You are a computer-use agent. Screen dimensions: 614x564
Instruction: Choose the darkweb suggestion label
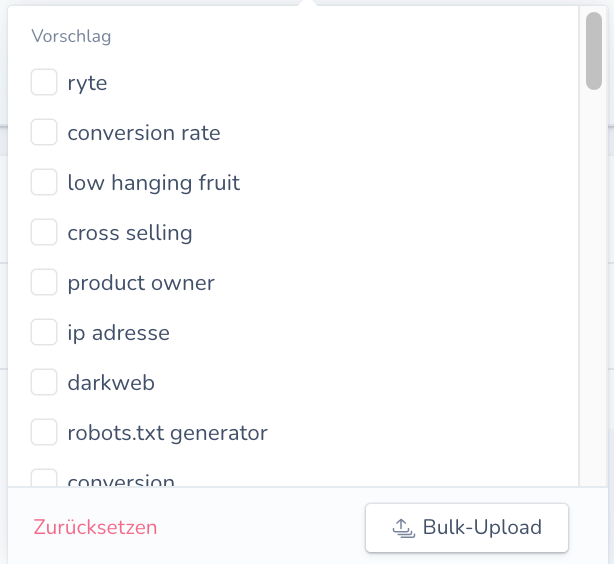coord(111,383)
